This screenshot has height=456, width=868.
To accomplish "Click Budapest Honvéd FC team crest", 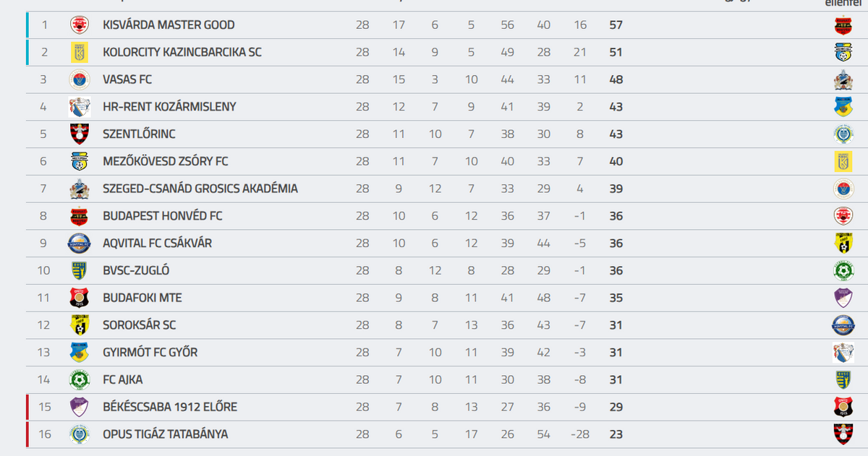I will (79, 216).
